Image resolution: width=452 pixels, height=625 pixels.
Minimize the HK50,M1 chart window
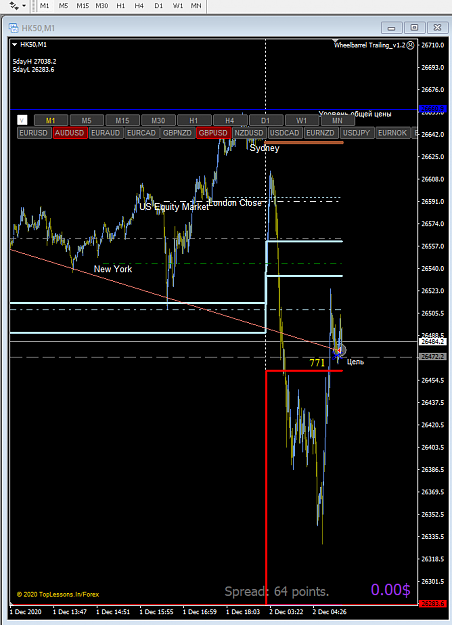point(391,28)
